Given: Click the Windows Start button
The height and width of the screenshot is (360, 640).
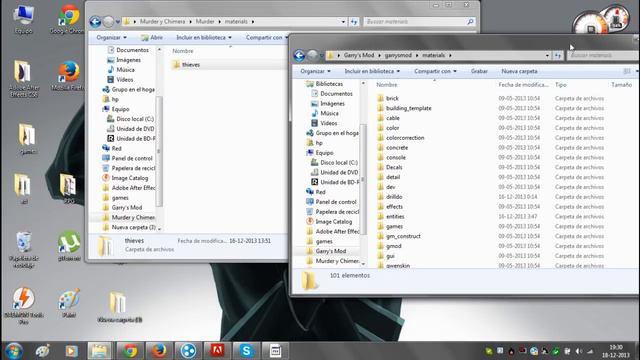Looking at the screenshot, I should click(x=14, y=351).
